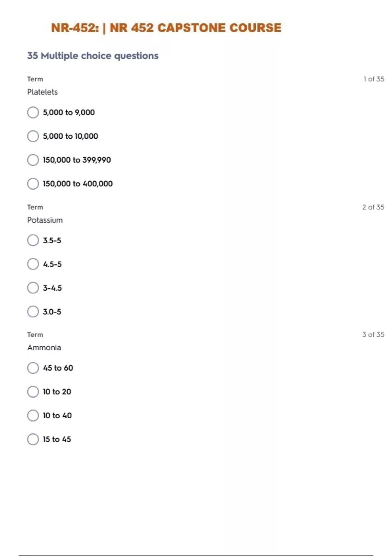Click the NR-452 Capstone Course title
Screen dimensions: 392x556
tap(166, 28)
